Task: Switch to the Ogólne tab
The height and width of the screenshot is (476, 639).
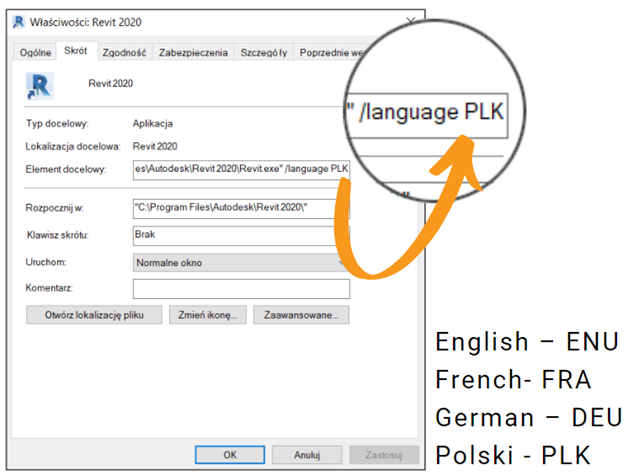Action: (35, 52)
